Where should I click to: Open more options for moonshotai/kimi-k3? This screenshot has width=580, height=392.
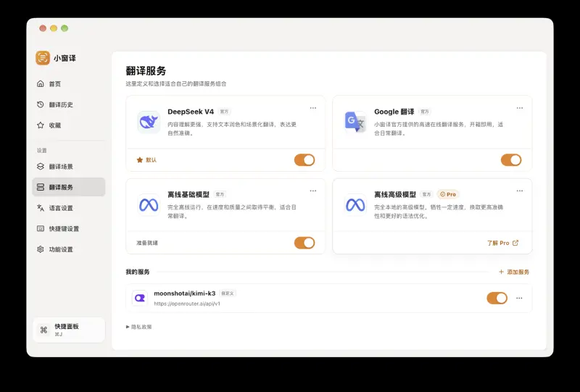(x=519, y=298)
